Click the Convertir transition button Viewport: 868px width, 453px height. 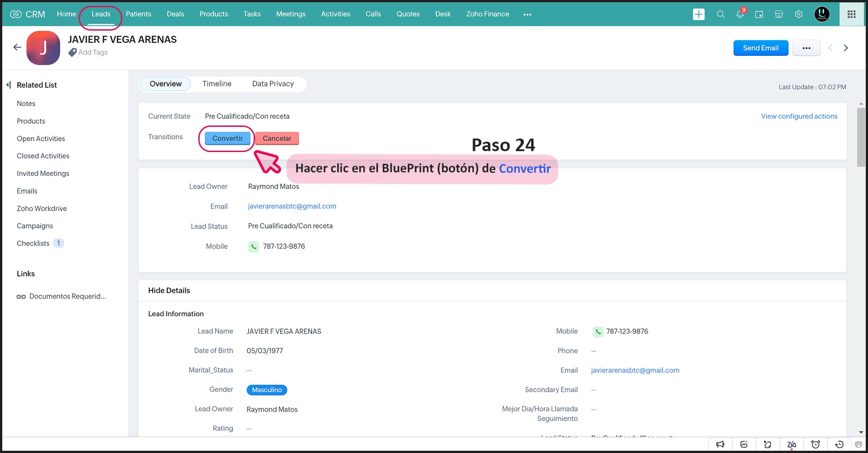[x=227, y=139]
